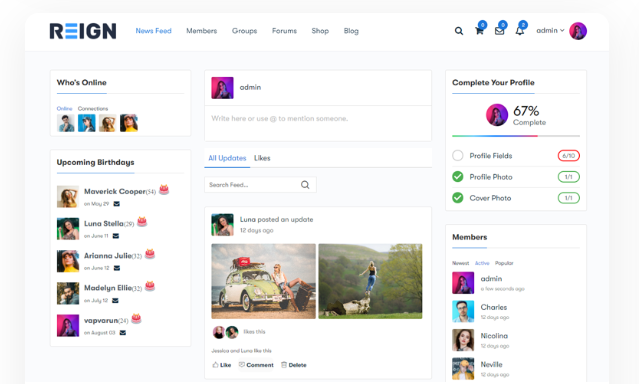Open the green Beetle car photo
Screen dimensions: 639x384
[x=263, y=281]
